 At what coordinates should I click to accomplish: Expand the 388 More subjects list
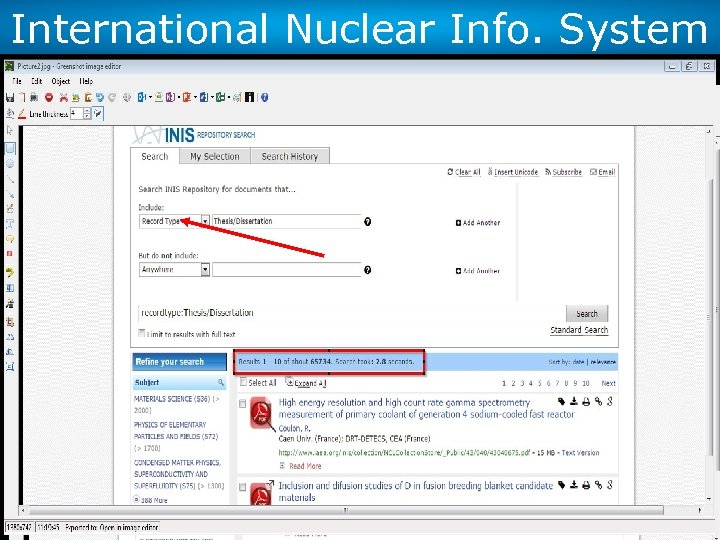[x=154, y=500]
